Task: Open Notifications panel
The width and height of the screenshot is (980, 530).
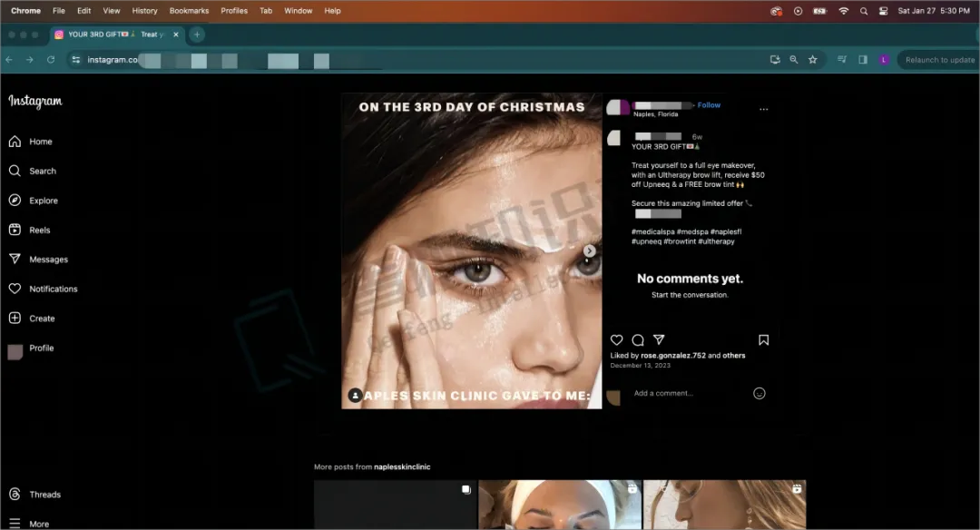Action: click(44, 289)
